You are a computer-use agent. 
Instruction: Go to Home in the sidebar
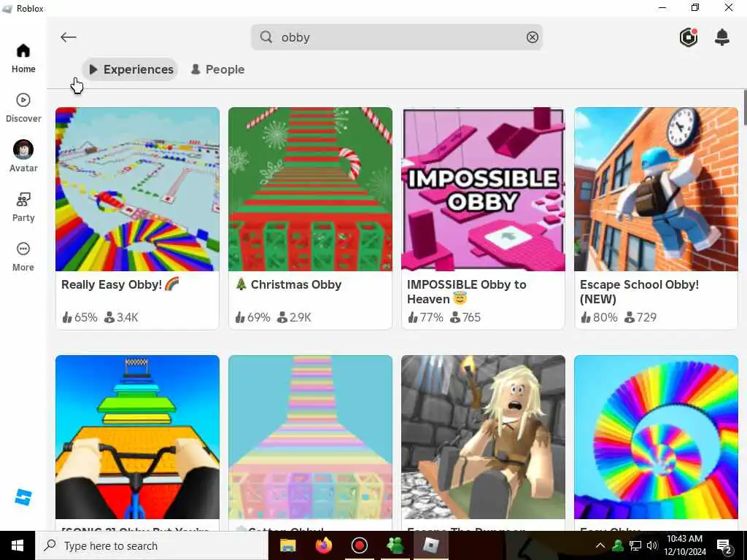(23, 58)
